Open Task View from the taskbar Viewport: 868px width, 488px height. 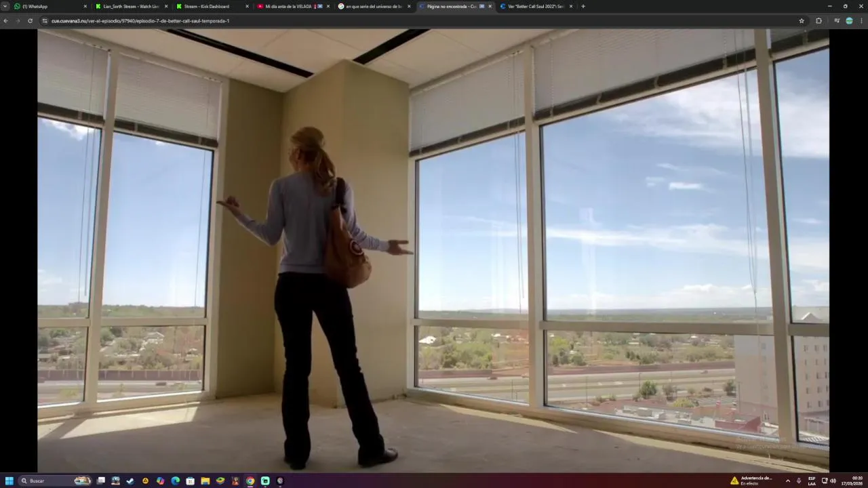101,481
